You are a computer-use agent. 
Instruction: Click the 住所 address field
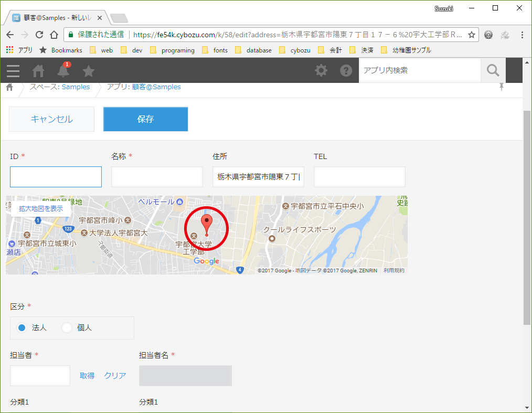[258, 177]
